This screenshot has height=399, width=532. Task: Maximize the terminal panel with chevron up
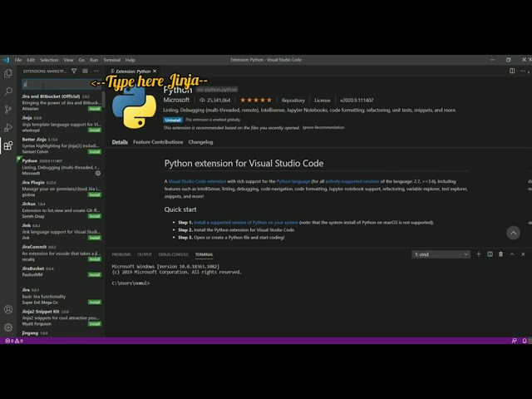(512, 254)
